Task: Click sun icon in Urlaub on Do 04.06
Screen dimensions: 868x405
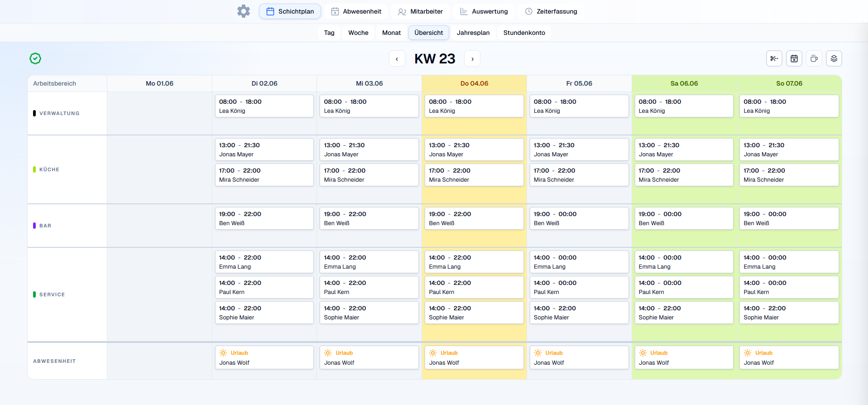Action: [x=433, y=353]
